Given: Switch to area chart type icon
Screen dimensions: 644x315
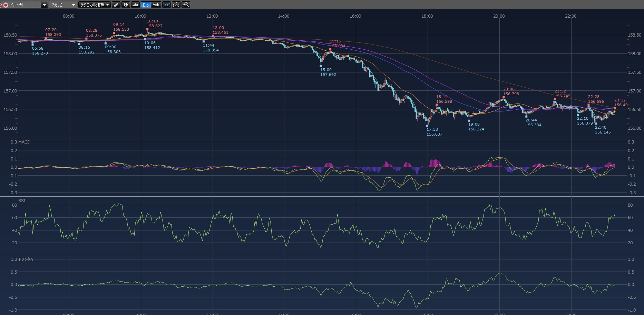Looking at the screenshot, I should (135, 5).
